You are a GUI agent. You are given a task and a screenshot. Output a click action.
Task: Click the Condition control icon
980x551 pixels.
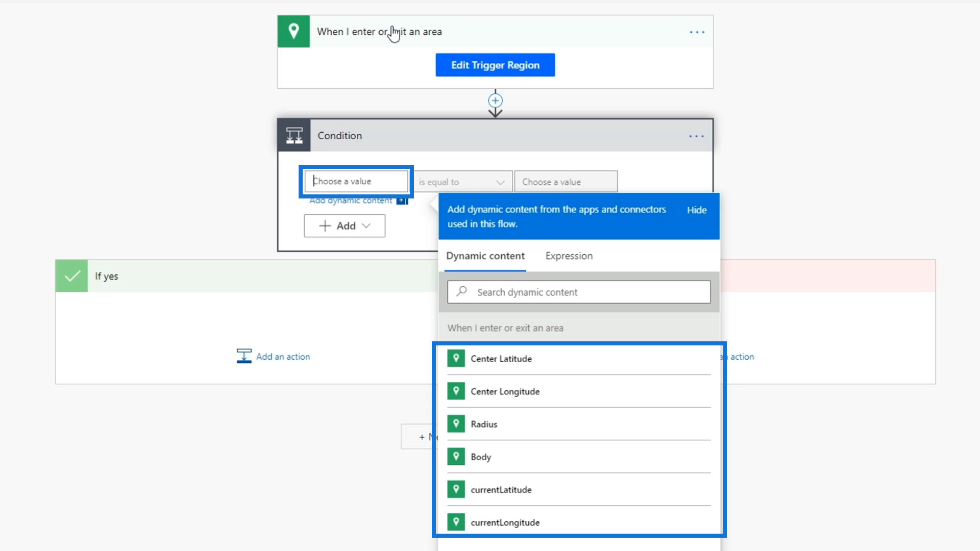[294, 136]
